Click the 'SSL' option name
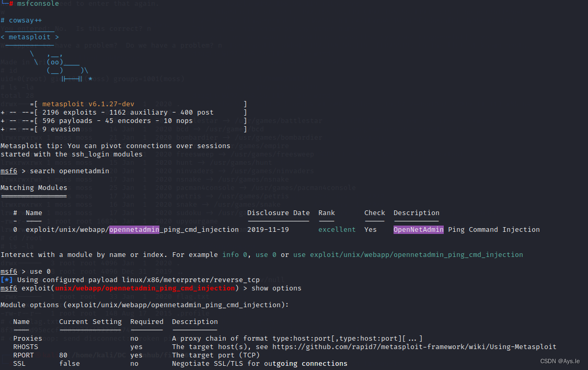The height and width of the screenshot is (370, 588). [19, 364]
